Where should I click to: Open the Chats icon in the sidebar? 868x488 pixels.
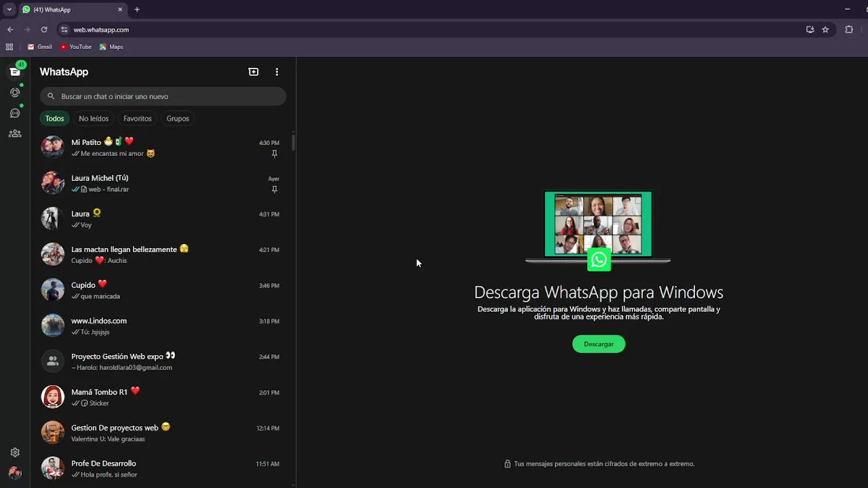click(15, 71)
